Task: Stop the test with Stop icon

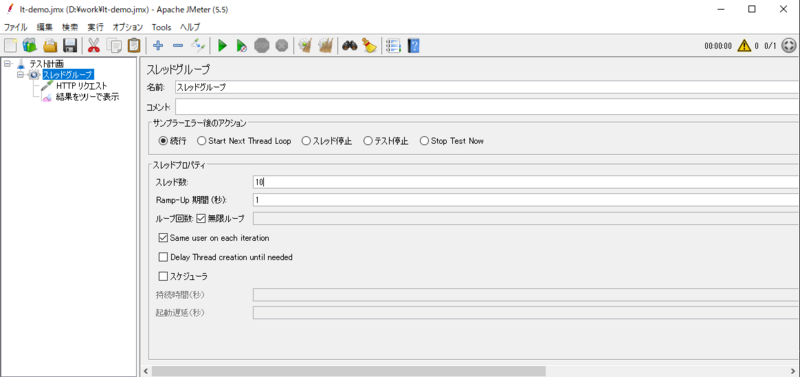Action: [262, 46]
